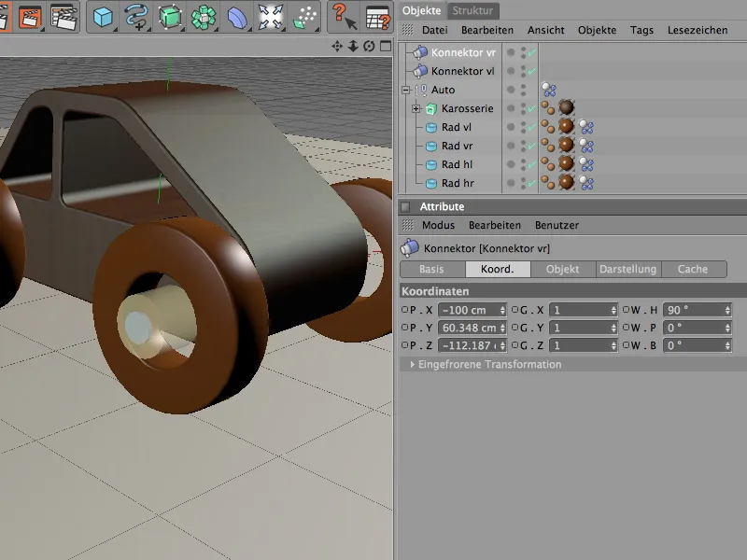This screenshot has height=560, width=747.
Task: Switch to the Objekt attribute tab
Action: [562, 269]
